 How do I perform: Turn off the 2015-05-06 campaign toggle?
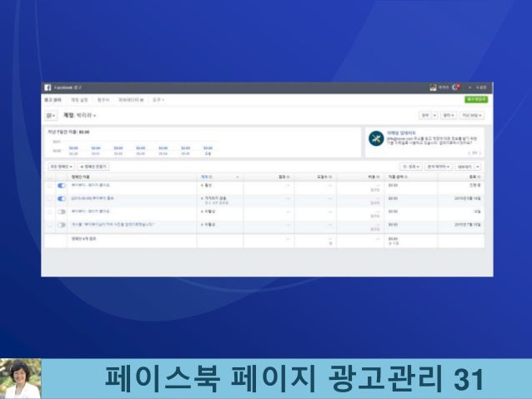[62, 198]
